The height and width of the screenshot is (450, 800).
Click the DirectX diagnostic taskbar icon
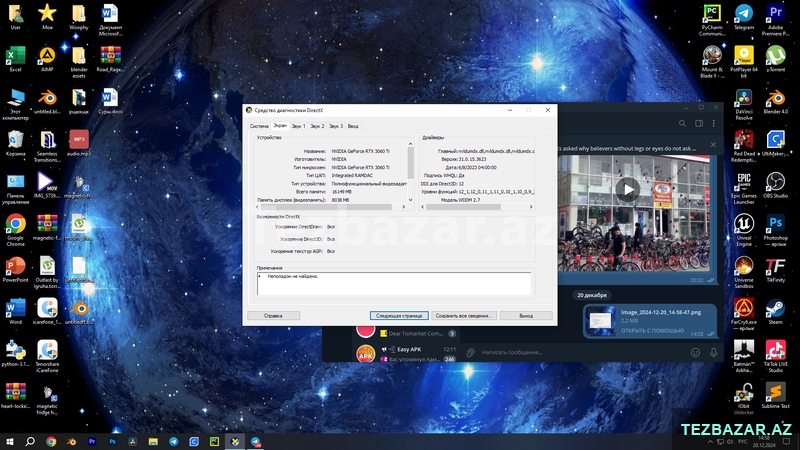pos(235,442)
